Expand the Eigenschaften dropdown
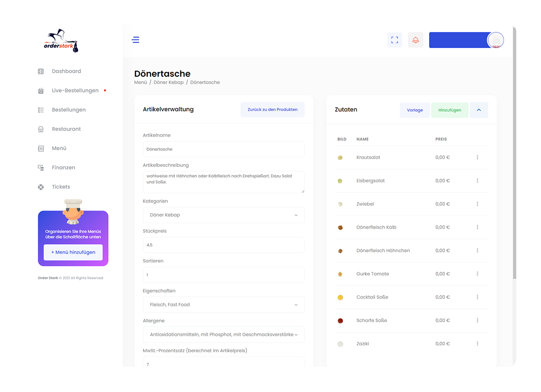The height and width of the screenshot is (392, 541). 223,305
